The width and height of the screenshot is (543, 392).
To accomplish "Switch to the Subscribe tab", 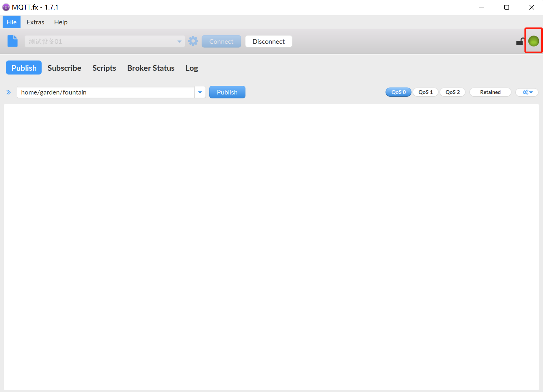I will pos(64,68).
